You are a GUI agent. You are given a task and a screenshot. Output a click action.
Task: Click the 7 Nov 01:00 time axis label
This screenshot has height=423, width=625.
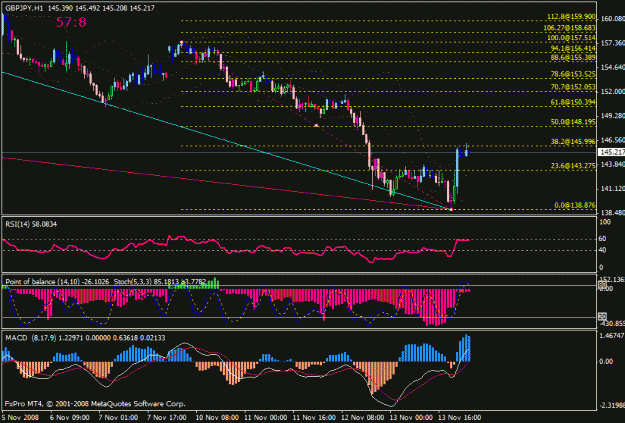(118, 417)
